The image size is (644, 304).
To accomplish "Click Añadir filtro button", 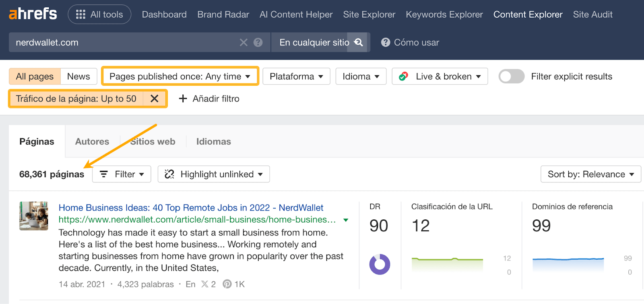I will point(209,99).
